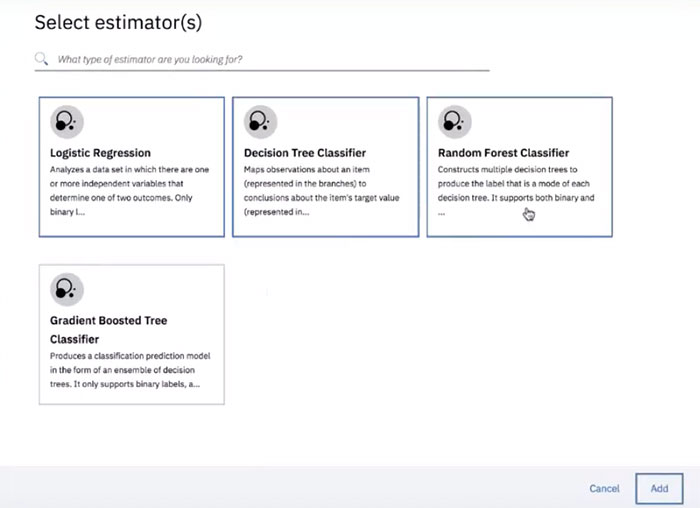The image size is (700, 508).
Task: Click the Random Forest Classifier icon
Action: click(454, 122)
